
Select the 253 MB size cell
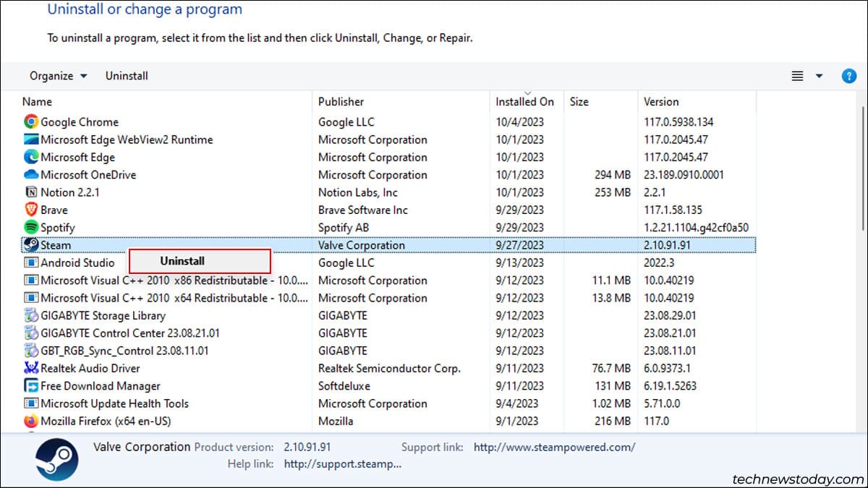click(612, 192)
